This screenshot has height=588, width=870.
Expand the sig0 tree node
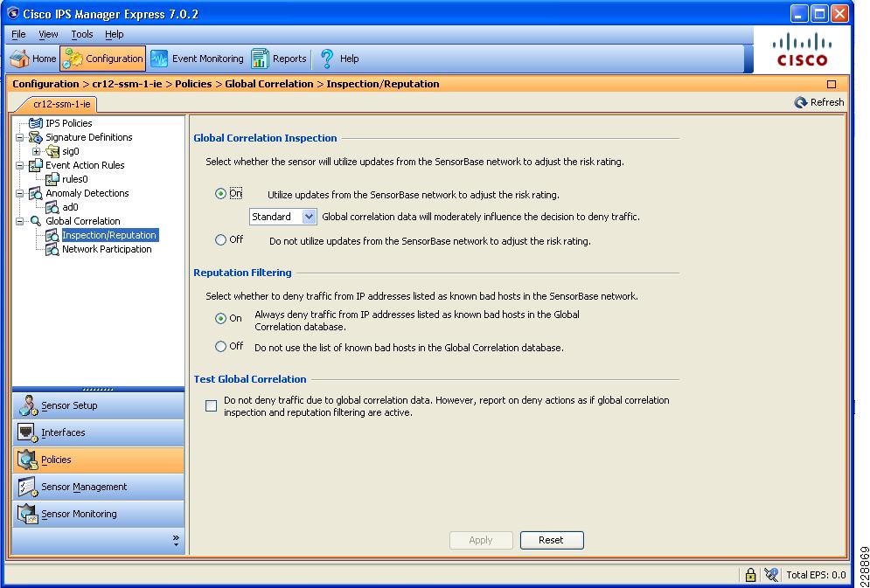tap(36, 151)
